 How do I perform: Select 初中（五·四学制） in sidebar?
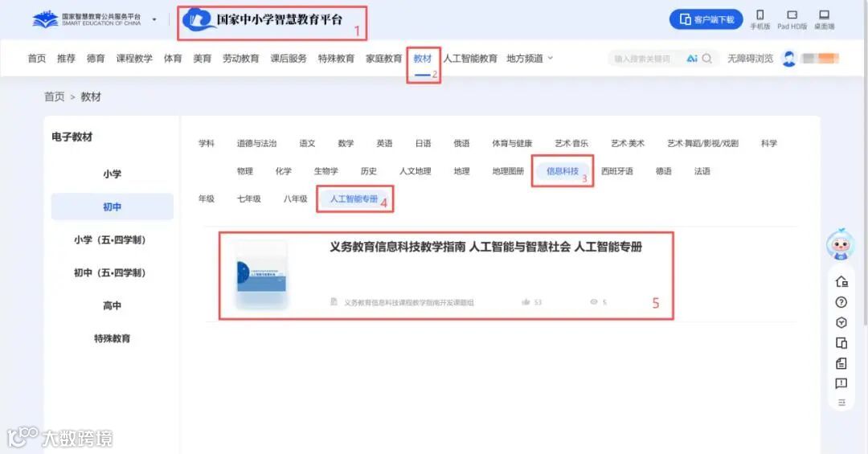click(x=112, y=272)
